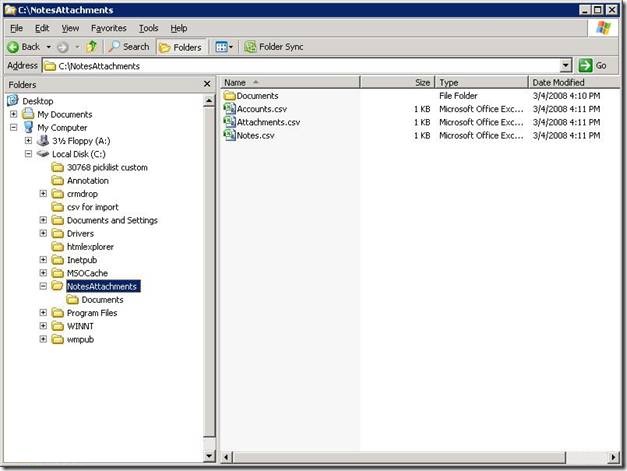Open the Documents folder in file list
Image resolution: width=627 pixels, height=471 pixels.
[x=257, y=96]
